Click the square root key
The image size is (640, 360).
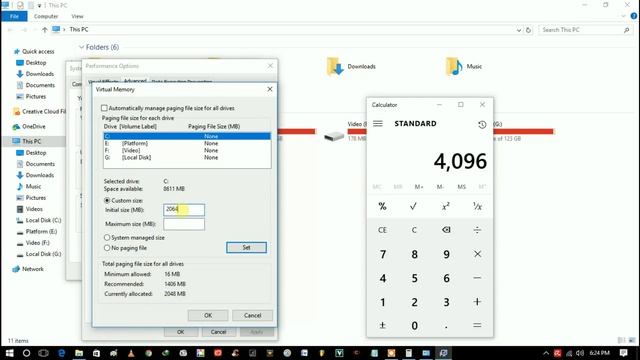(x=413, y=207)
